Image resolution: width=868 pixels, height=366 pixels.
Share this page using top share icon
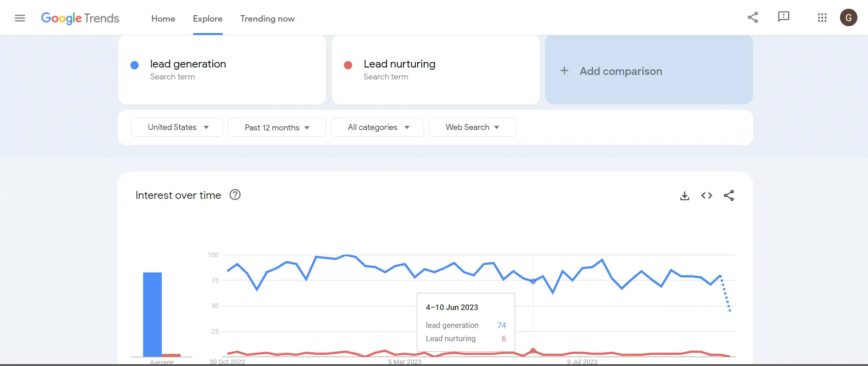753,17
